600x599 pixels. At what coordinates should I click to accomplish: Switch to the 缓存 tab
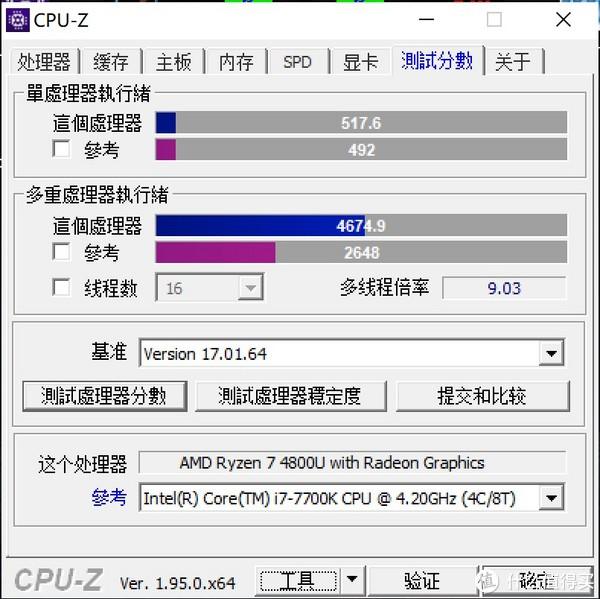point(111,62)
